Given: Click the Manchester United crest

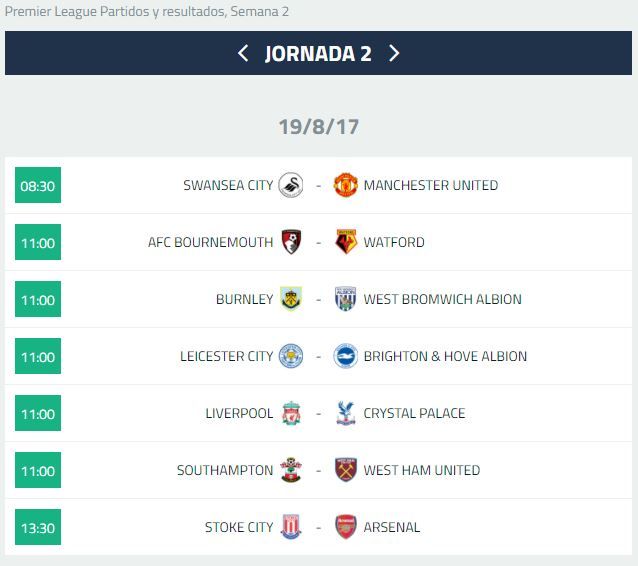Looking at the screenshot, I should [345, 185].
